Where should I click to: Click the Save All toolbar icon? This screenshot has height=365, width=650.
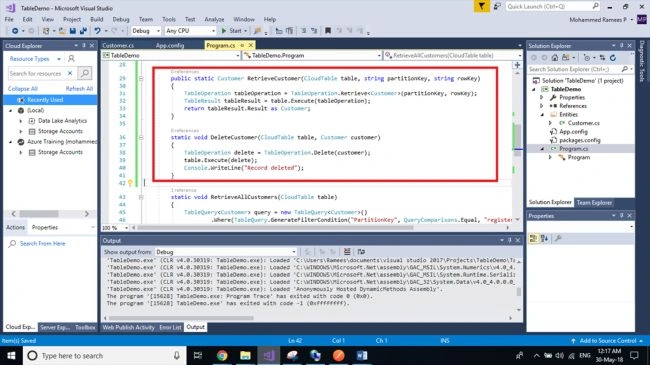pyautogui.click(x=83, y=31)
